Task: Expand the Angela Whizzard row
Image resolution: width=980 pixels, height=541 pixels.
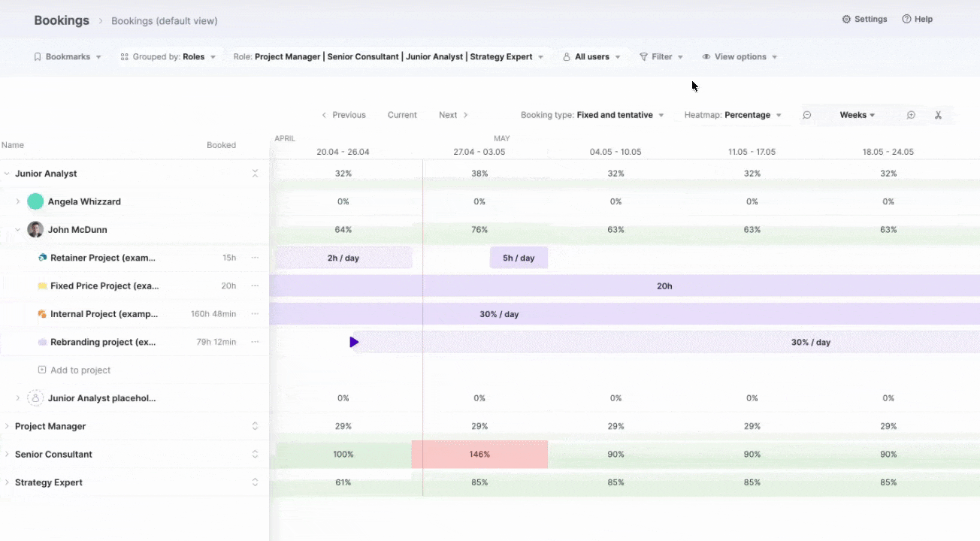Action: tap(18, 201)
